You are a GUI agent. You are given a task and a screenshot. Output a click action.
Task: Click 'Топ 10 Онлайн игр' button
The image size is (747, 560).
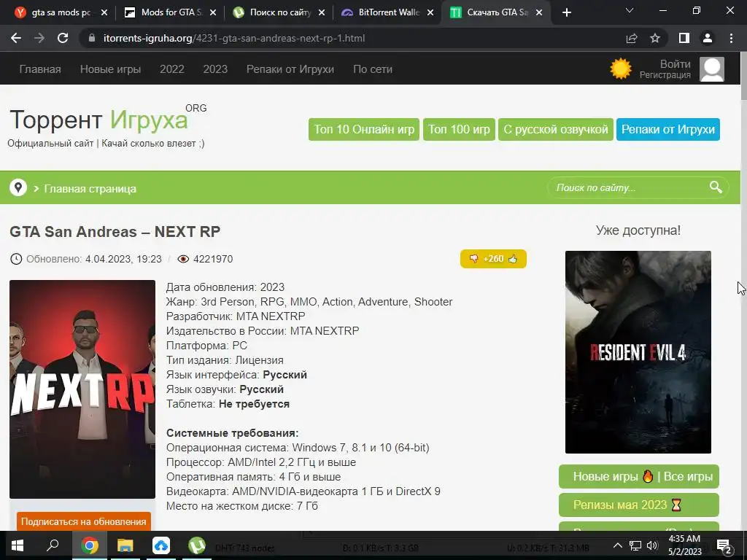pos(364,129)
